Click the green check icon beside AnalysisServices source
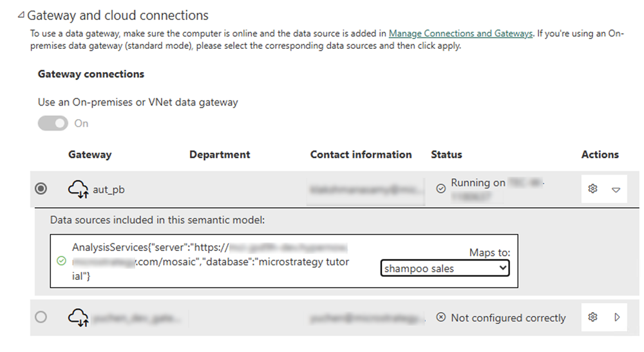 coord(62,261)
